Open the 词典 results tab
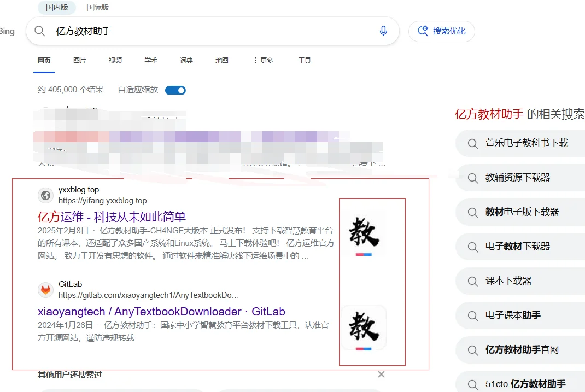The width and height of the screenshot is (585, 392). click(x=186, y=61)
